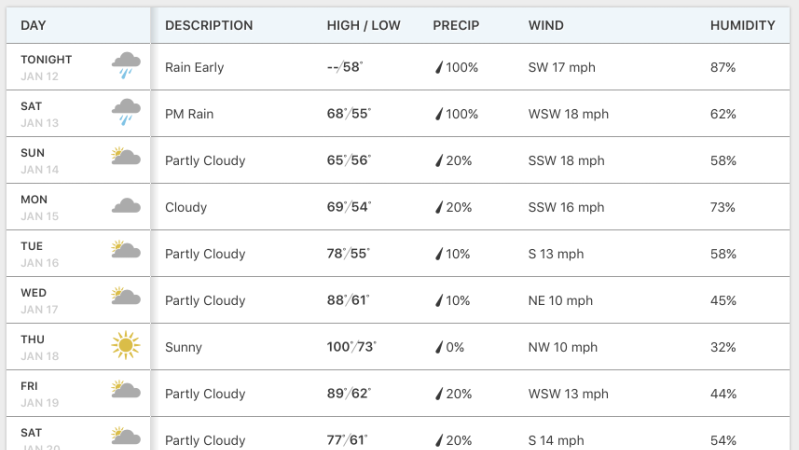The image size is (799, 450).
Task: Click the WSW 18 mph wind value
Action: 568,114
